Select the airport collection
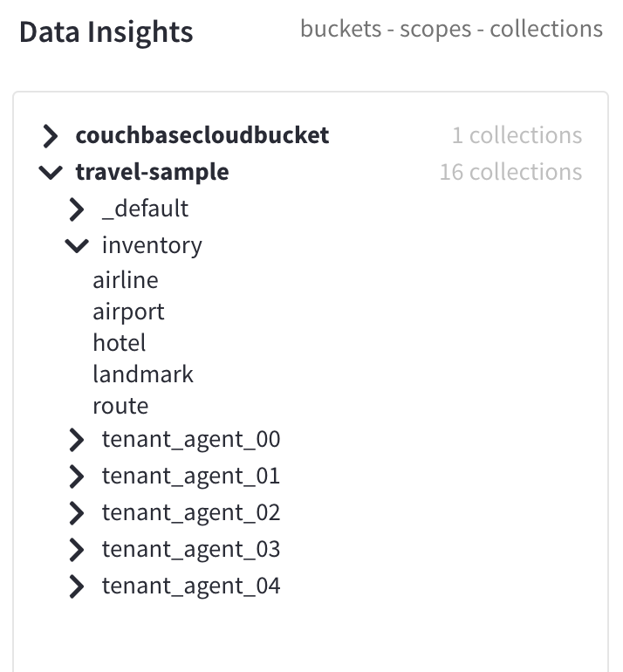This screenshot has width=623, height=672. 128,312
